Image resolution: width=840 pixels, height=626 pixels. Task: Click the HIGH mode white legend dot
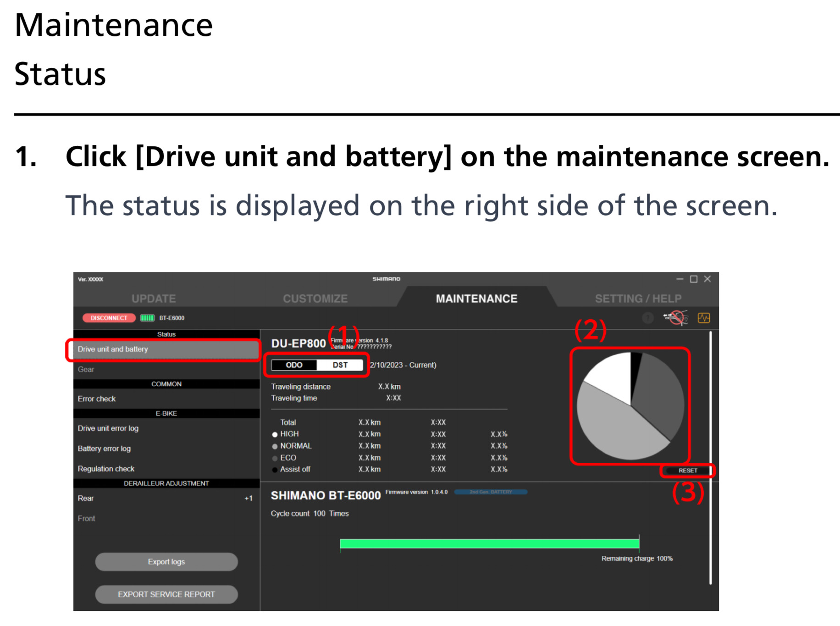click(275, 434)
